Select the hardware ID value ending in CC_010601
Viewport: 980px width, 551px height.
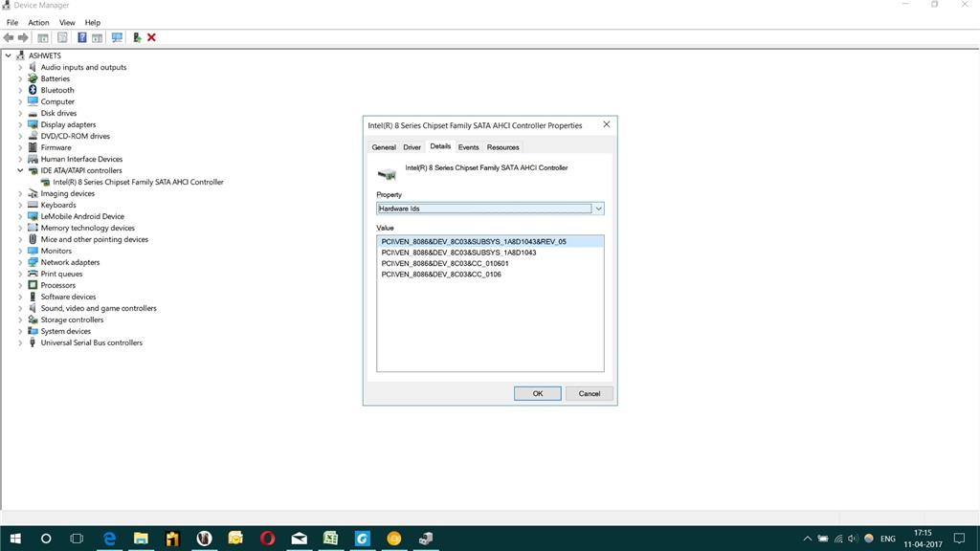(445, 264)
